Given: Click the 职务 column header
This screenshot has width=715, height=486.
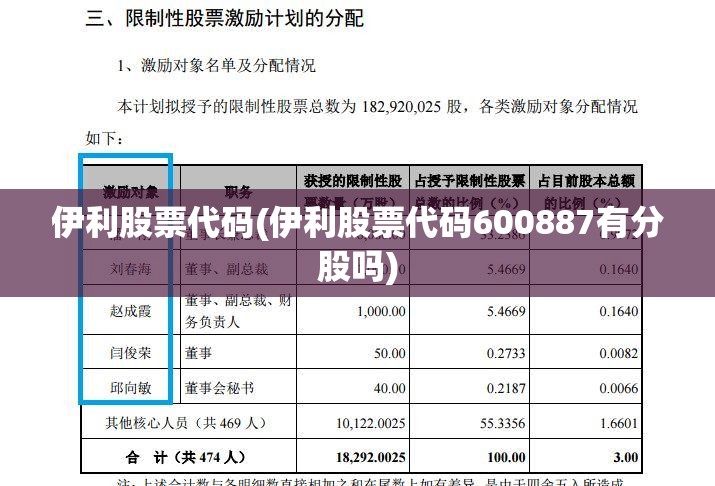Looking at the screenshot, I should coord(238,192).
